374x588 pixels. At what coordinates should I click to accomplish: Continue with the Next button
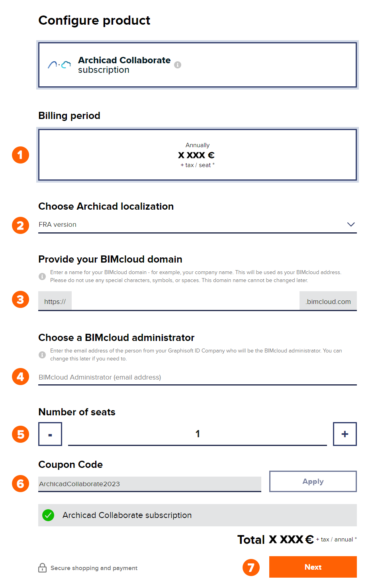pyautogui.click(x=313, y=567)
